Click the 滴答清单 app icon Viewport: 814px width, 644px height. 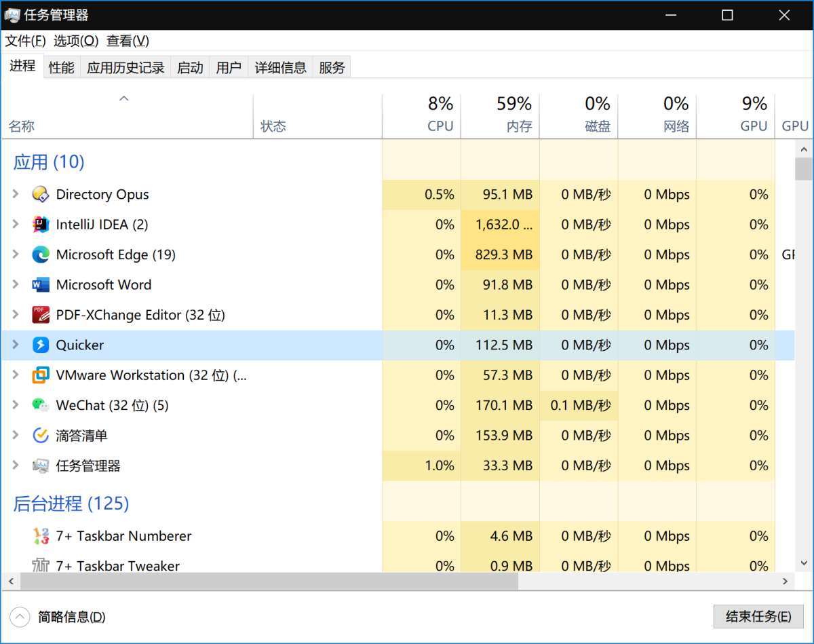pos(41,435)
